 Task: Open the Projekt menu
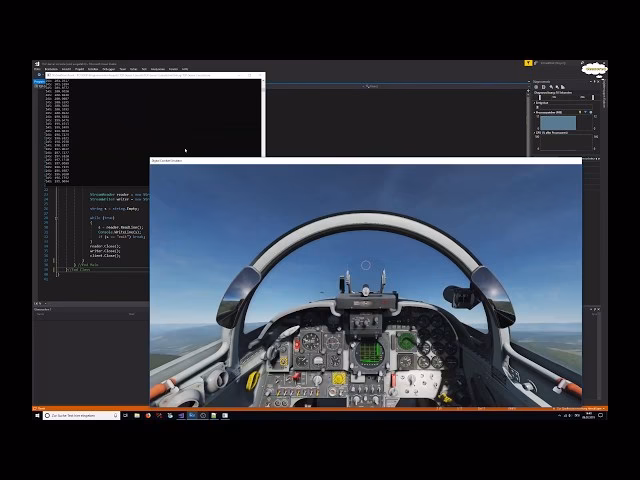point(80,69)
